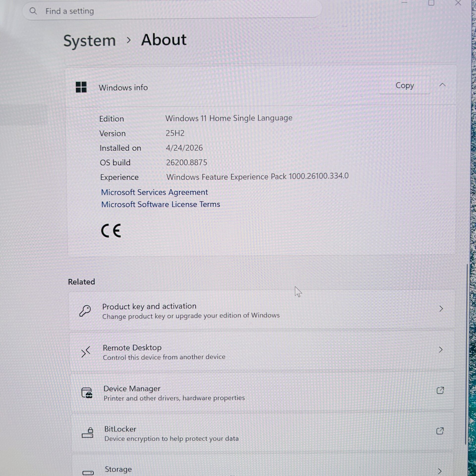The height and width of the screenshot is (476, 476).
Task: Open Product key and activation
Action: 262,310
